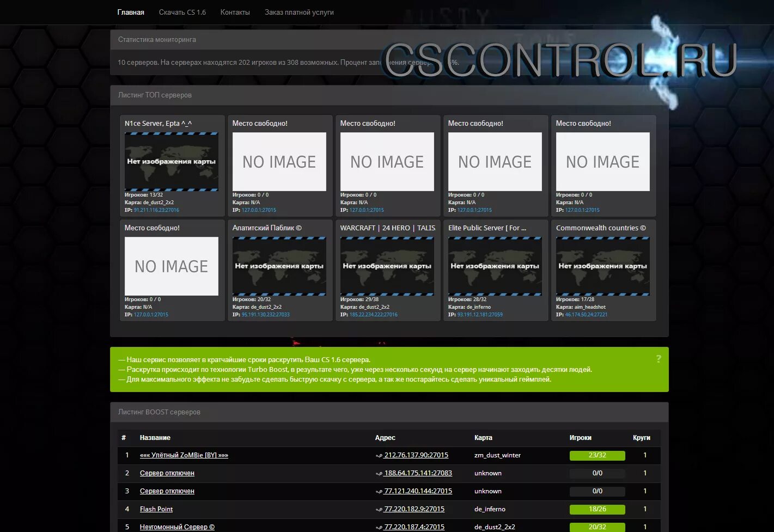
Task: Click the Апатитский Паблик © card title
Action: coord(267,228)
